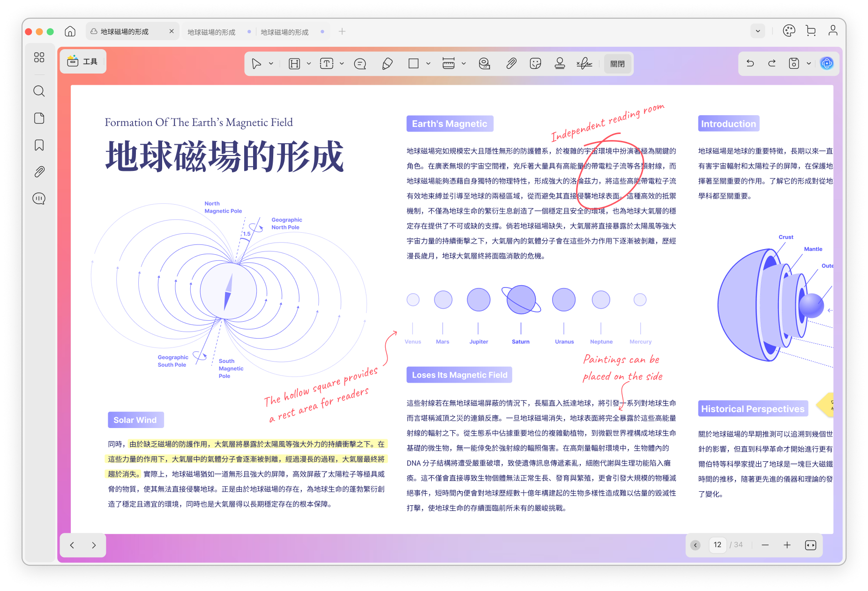This screenshot has height=591, width=868.
Task: Go to the next page arrow
Action: [94, 545]
